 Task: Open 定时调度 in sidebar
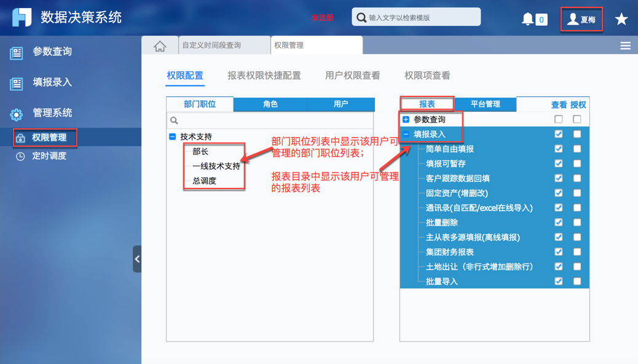[49, 156]
